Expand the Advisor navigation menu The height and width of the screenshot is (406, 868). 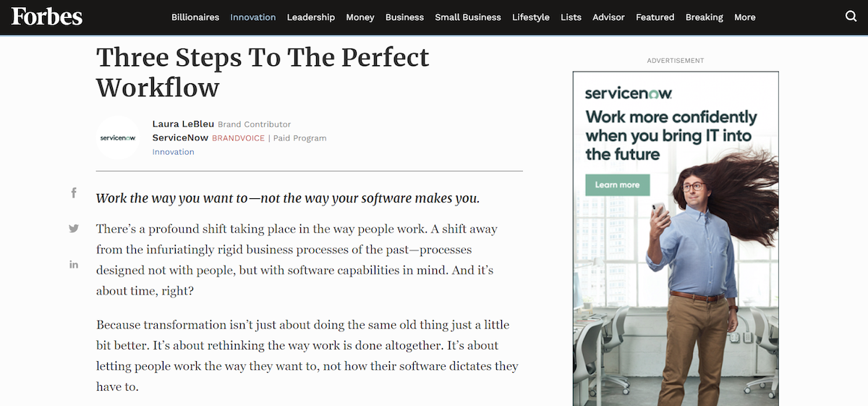coord(608,17)
